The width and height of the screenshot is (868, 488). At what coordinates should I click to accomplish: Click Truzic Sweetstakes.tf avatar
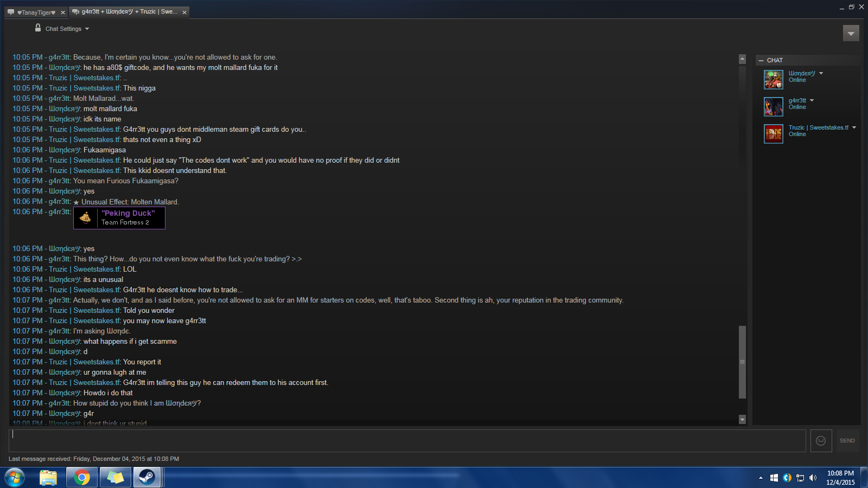coord(774,134)
